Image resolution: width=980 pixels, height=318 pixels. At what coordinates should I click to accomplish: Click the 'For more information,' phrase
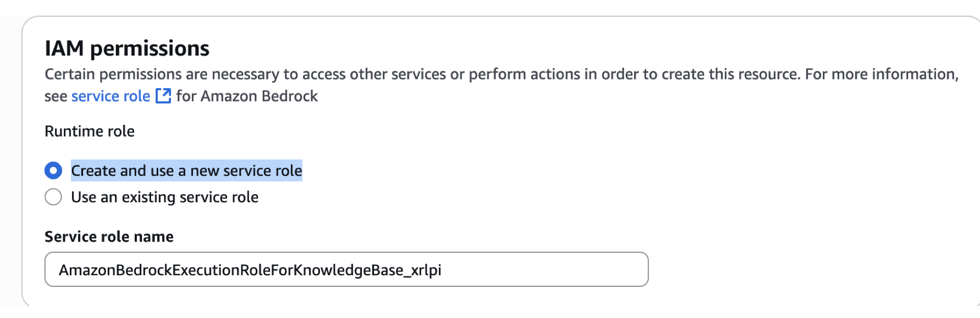881,74
